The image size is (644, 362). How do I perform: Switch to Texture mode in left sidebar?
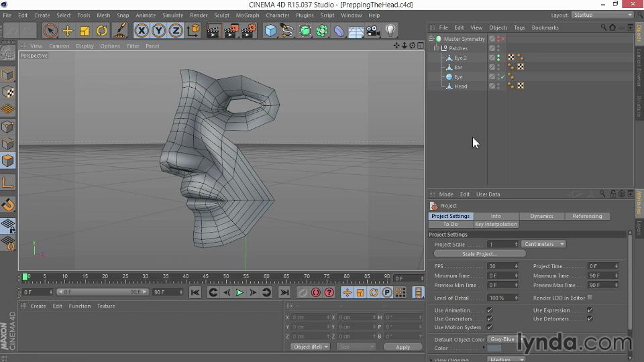point(8,92)
